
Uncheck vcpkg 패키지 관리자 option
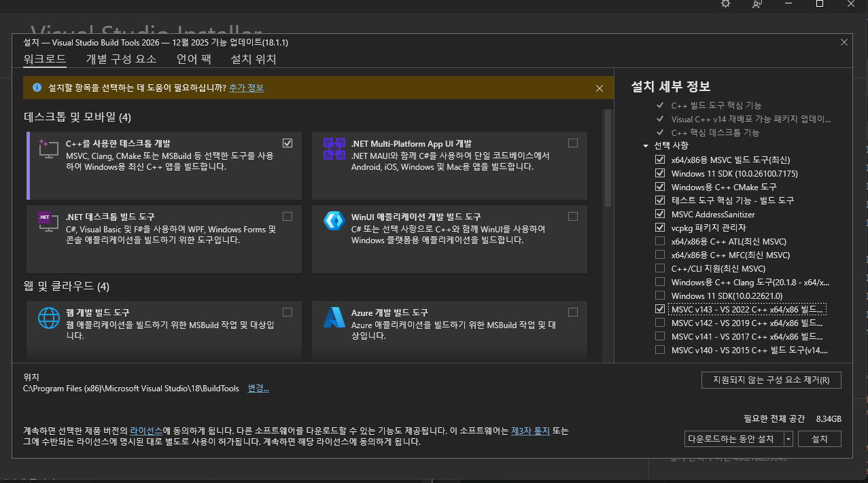coord(660,228)
